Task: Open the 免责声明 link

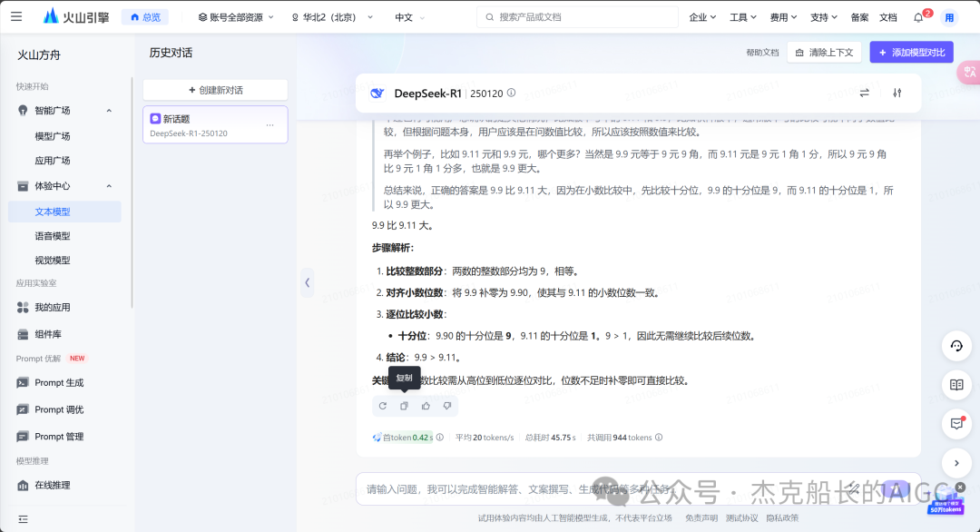Action: (701, 518)
